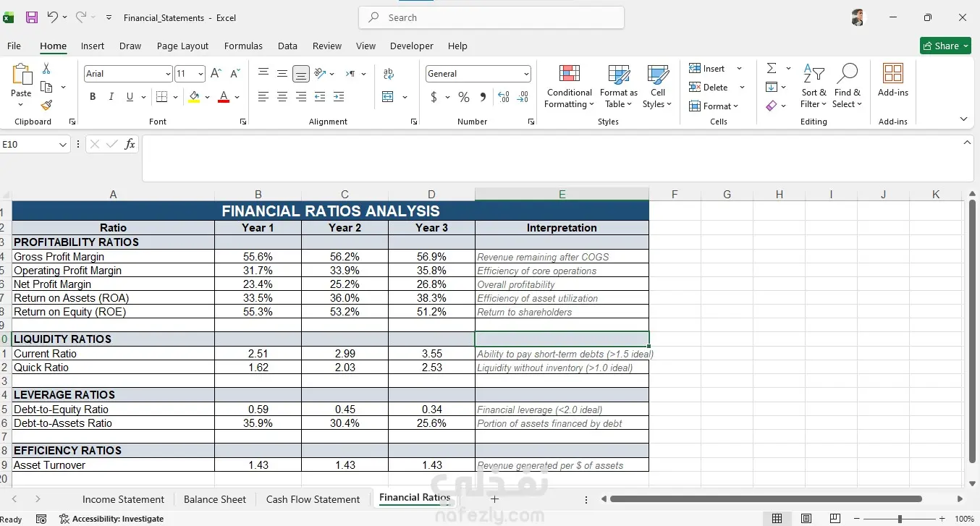Click Accessibility: Investigate in status bar
The height and width of the screenshot is (526, 980).
111,519
